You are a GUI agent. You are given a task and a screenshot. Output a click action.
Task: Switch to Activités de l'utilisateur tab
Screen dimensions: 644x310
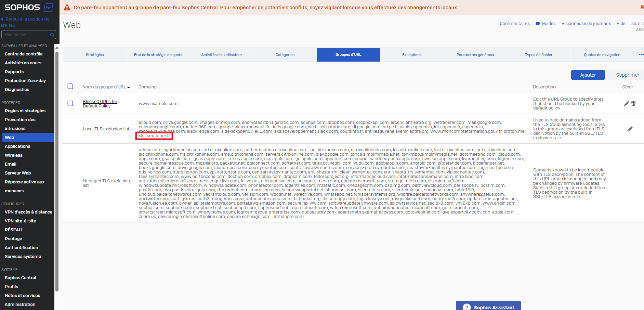point(222,55)
